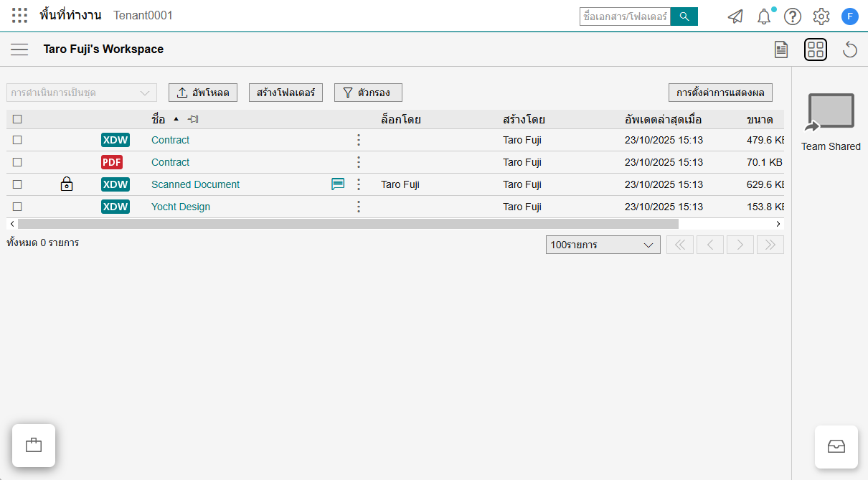Open the notifications bell

764,17
